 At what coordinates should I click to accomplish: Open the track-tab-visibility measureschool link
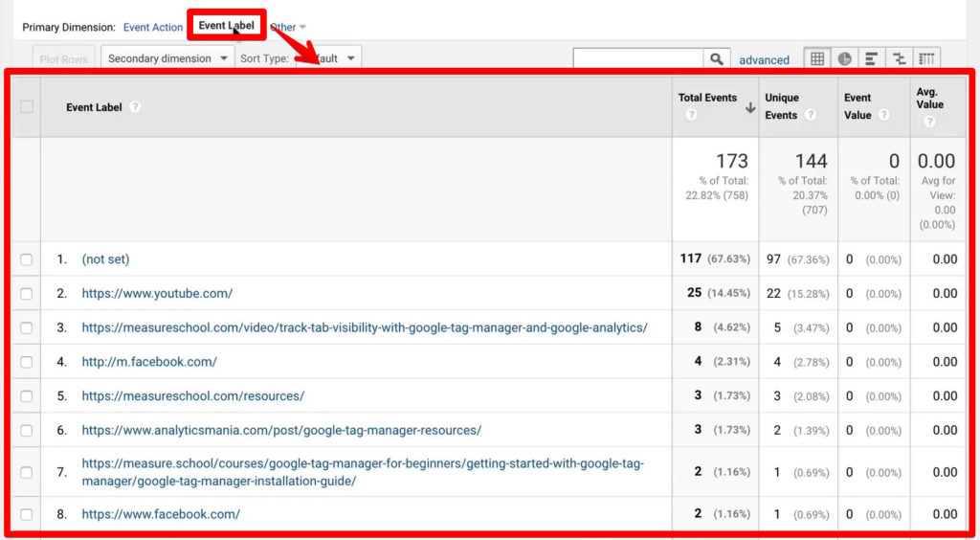365,328
